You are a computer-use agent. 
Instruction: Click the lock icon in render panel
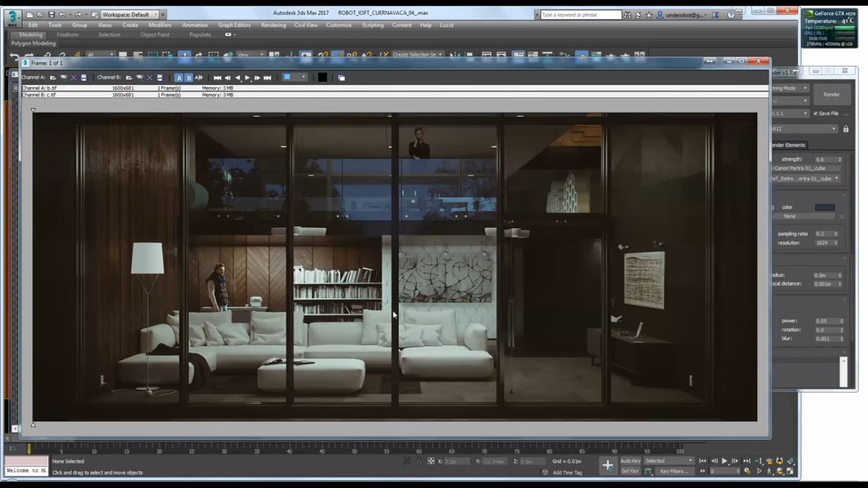(x=846, y=129)
